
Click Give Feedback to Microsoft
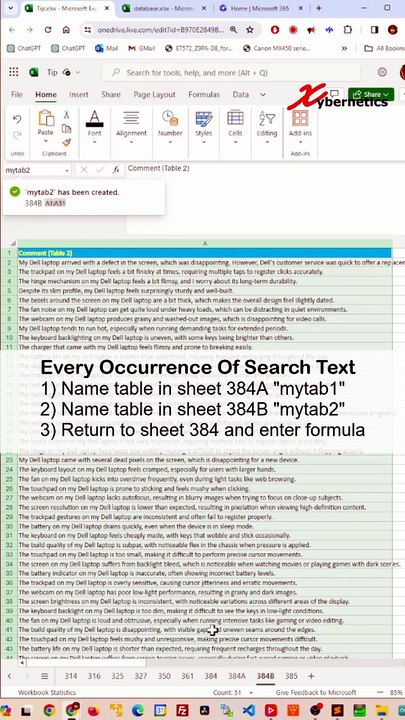316,692
